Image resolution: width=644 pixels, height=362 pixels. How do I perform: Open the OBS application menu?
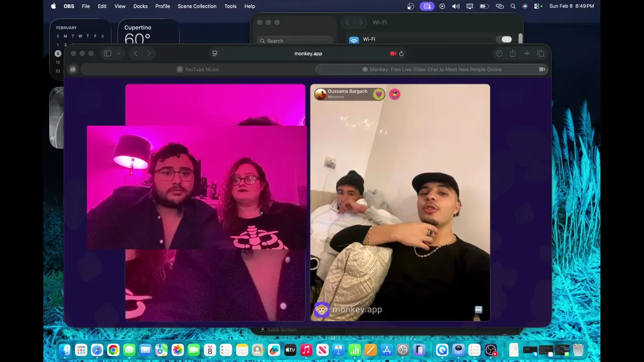(69, 6)
